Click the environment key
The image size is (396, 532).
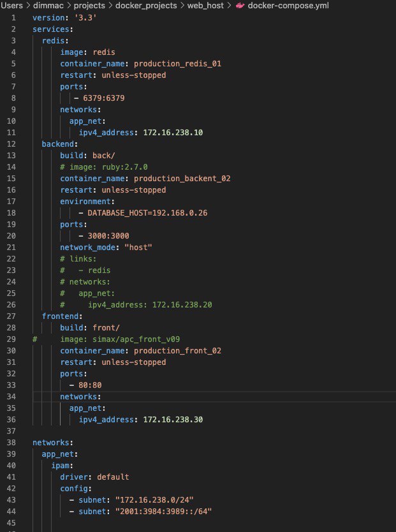click(85, 201)
